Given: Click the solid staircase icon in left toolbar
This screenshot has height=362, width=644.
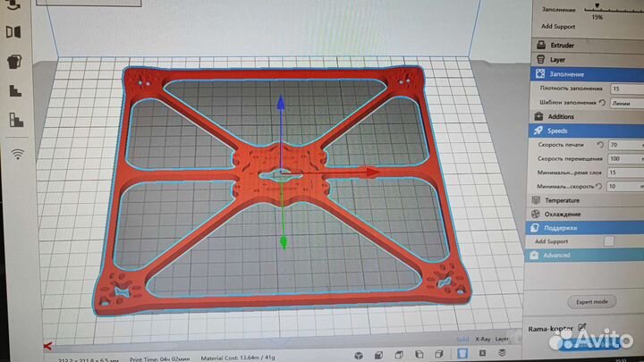Looking at the screenshot, I should point(15,90).
